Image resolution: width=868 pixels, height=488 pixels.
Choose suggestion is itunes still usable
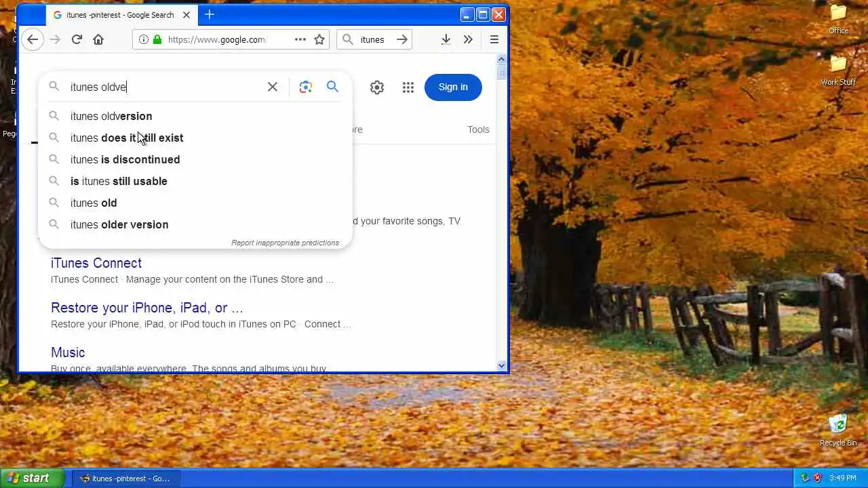coord(195,181)
